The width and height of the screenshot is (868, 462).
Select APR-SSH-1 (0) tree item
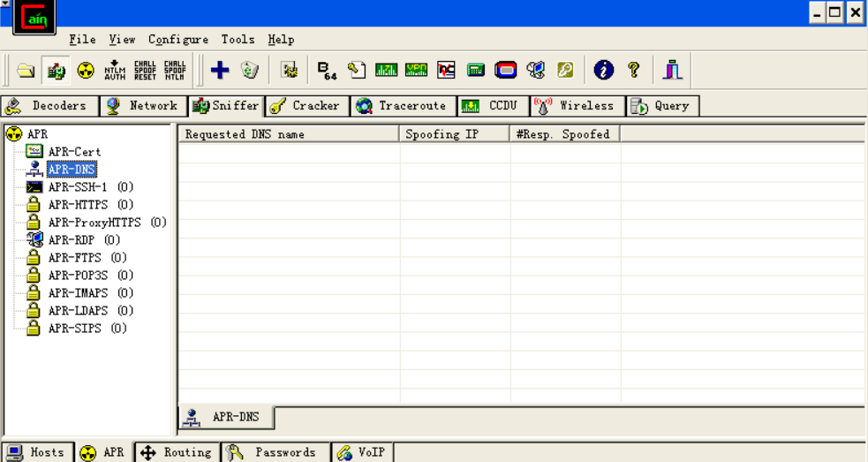click(91, 187)
